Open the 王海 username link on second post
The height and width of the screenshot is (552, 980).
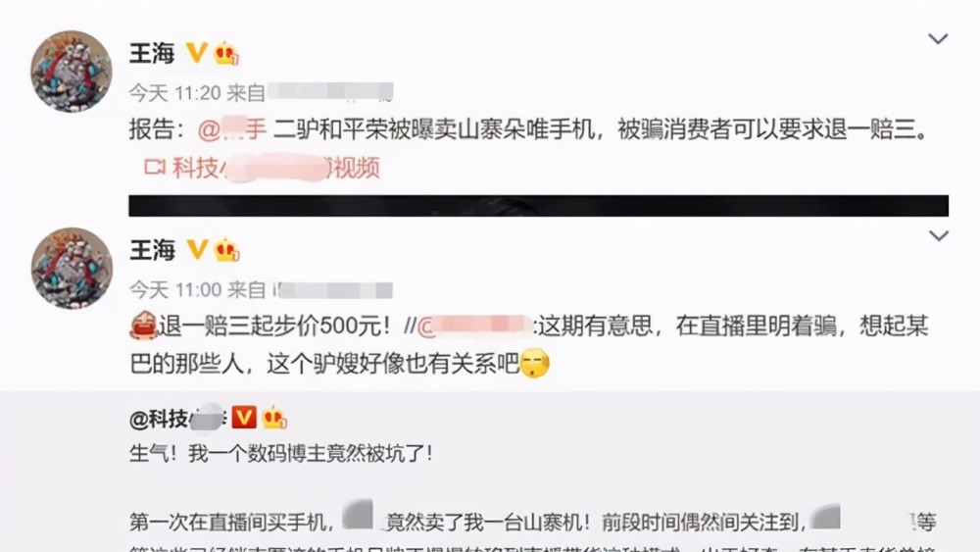[152, 250]
